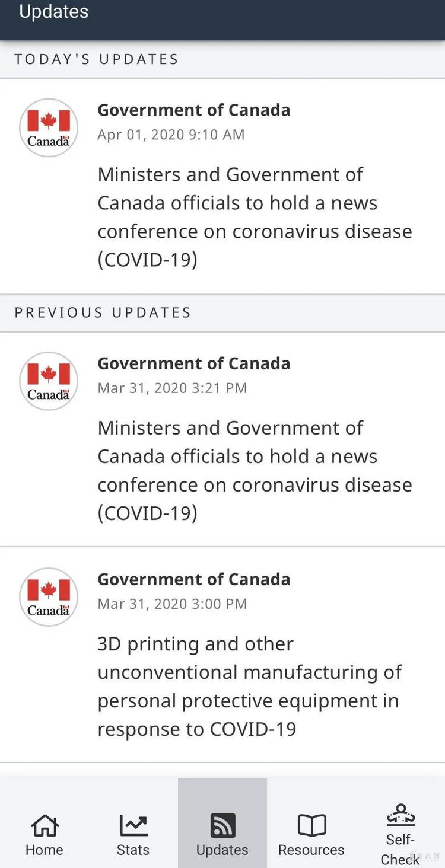
Task: Read the 3D printing PPE update
Action: pos(249,686)
